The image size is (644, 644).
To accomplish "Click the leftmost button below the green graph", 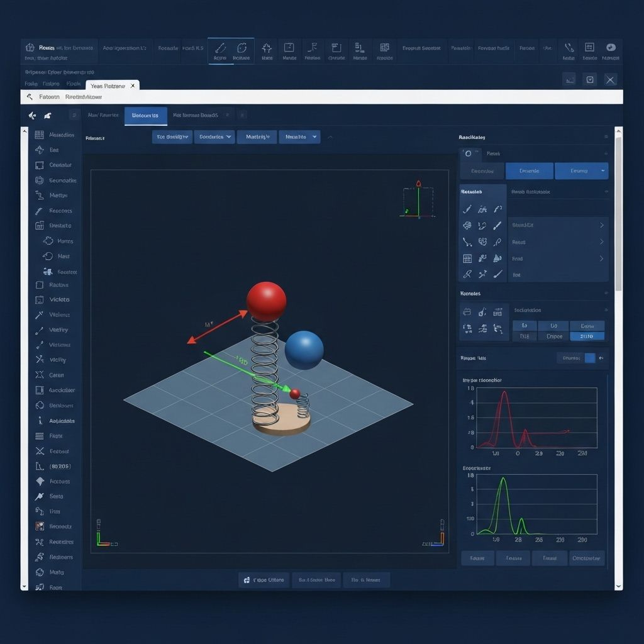I will 477,558.
